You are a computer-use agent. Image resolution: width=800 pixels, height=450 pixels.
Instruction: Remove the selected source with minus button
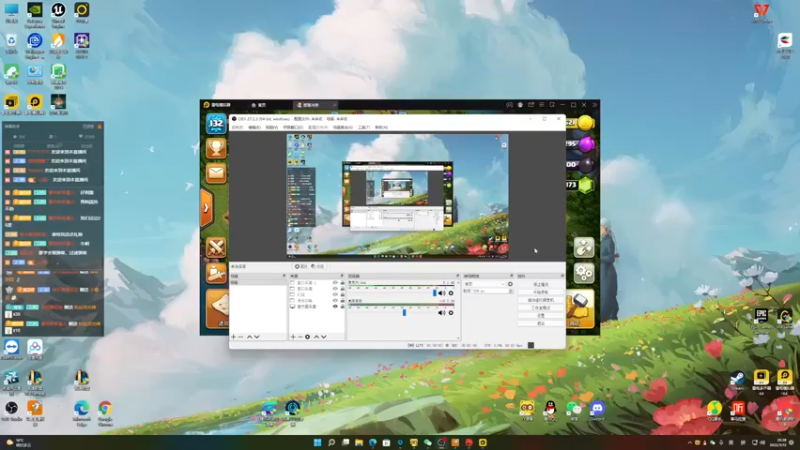tap(300, 337)
